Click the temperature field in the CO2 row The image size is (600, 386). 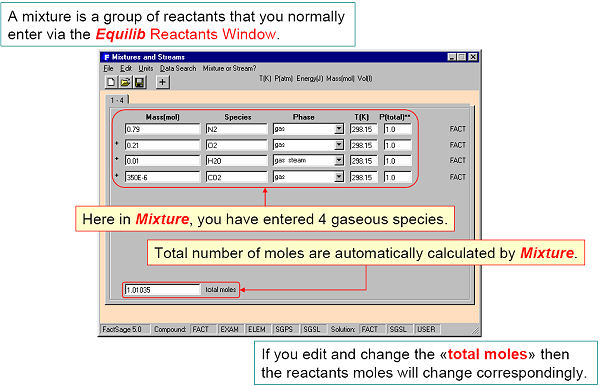point(364,177)
